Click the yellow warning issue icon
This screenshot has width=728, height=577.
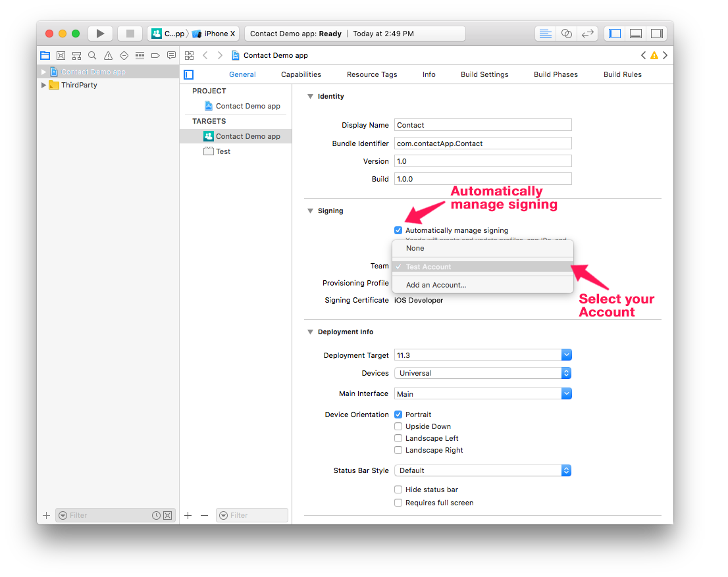(x=654, y=56)
